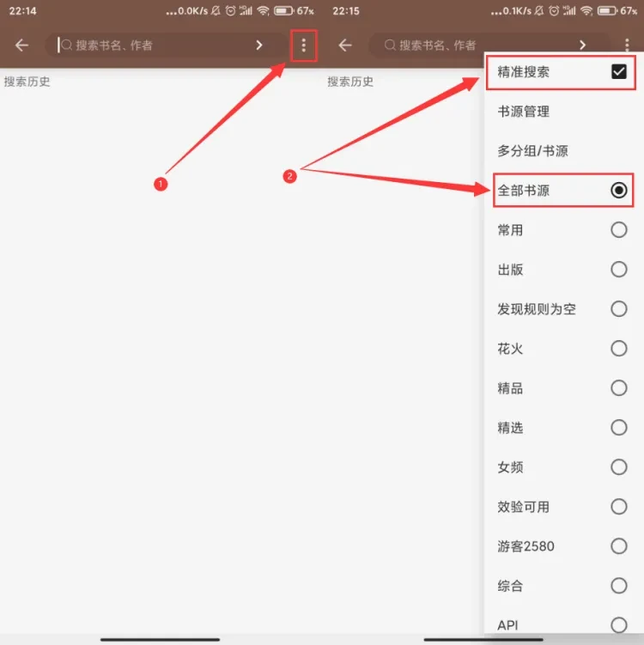Tap the search submit arrow in the left screen
Viewport: 644px width, 645px height.
click(259, 46)
